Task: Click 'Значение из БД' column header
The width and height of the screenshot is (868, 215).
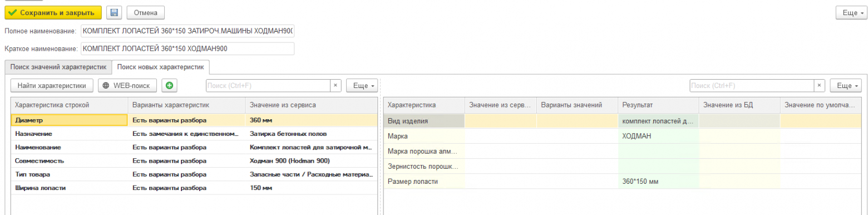Action: coord(739,105)
